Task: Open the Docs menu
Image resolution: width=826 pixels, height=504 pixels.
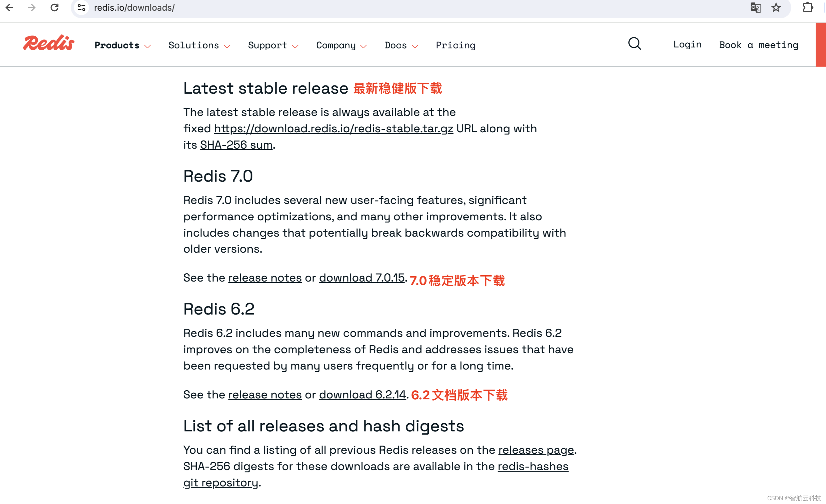Action: (x=401, y=45)
